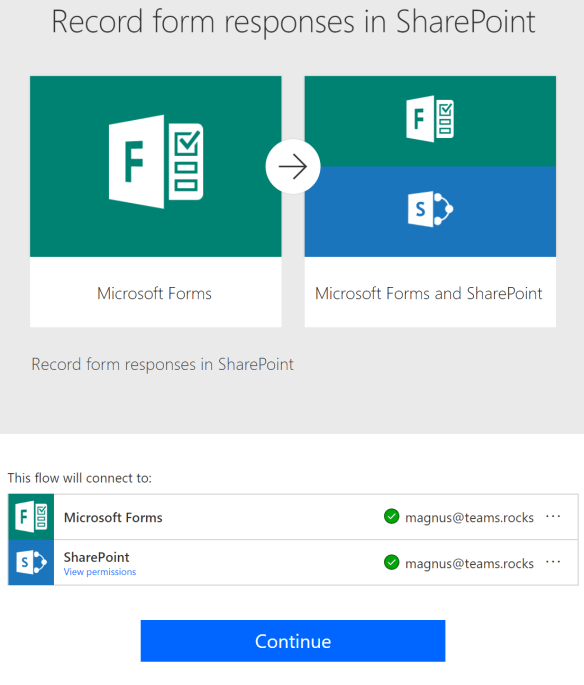Click the "Microsoft Forms and SharePoint" caption
The image size is (584, 685).
point(428,293)
